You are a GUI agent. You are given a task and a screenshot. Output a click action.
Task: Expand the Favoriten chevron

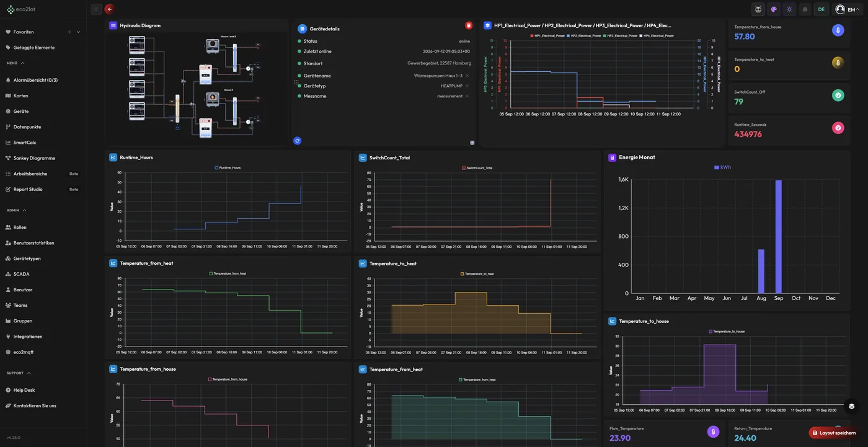(78, 32)
